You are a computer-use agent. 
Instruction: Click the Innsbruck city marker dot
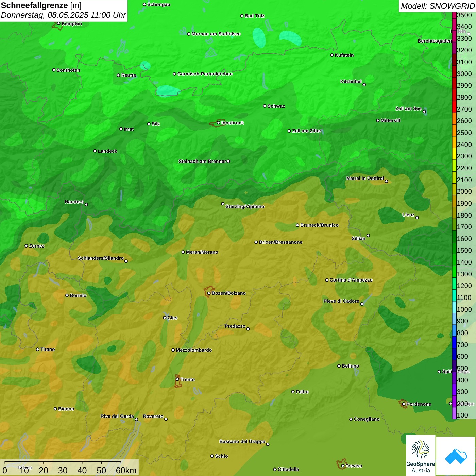point(219,123)
